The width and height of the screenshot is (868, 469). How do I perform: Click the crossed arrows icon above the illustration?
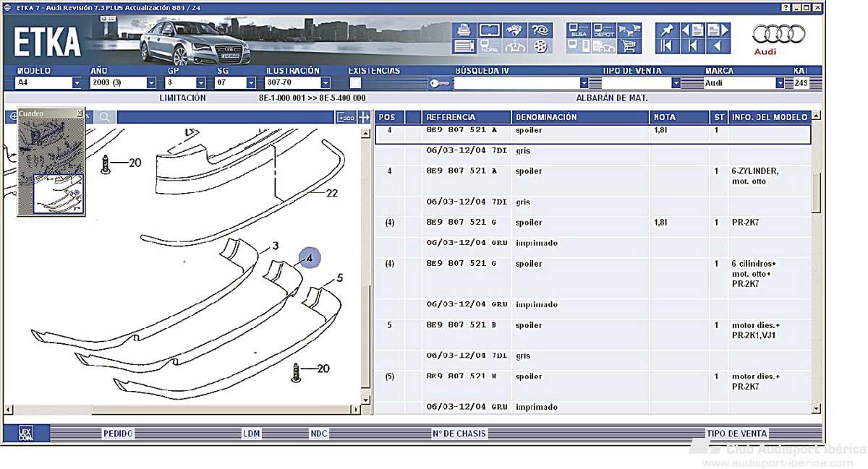coord(364,117)
